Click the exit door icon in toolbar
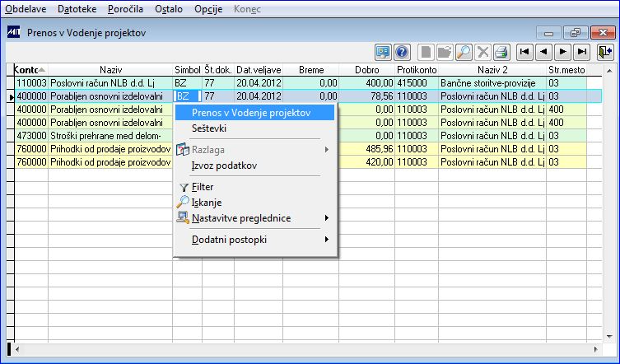 coord(605,52)
